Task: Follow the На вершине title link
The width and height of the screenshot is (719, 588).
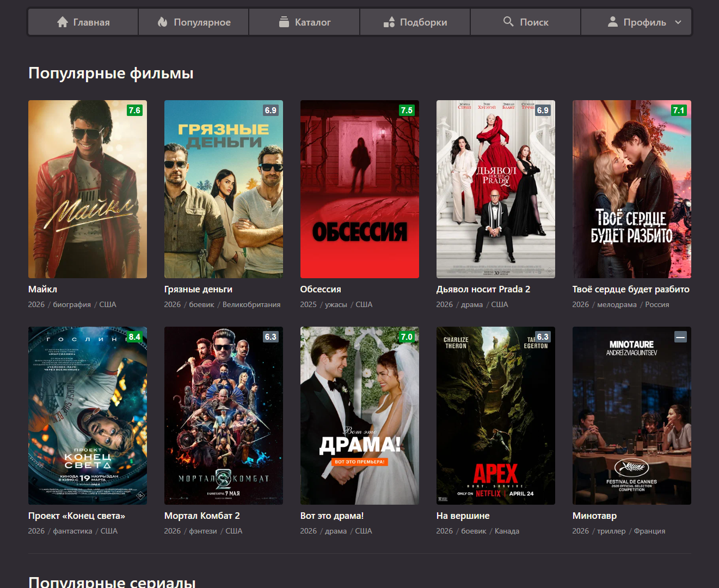Action: click(x=463, y=516)
